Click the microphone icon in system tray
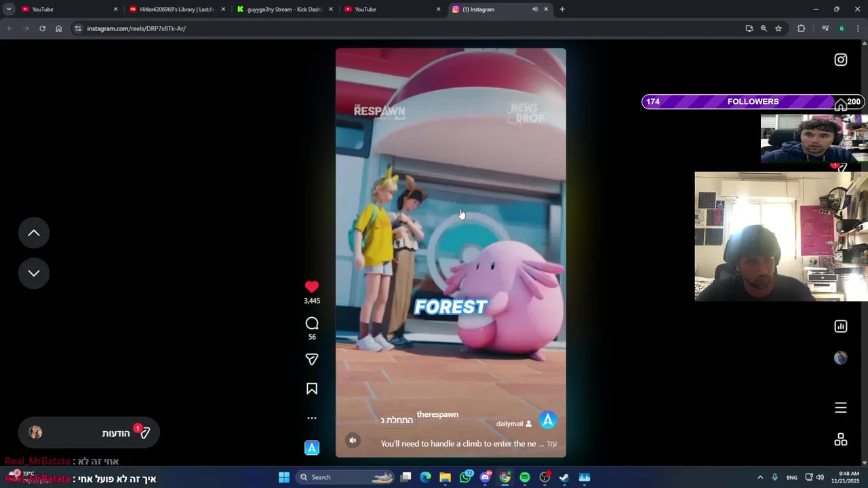This screenshot has width=868, height=488. pyautogui.click(x=774, y=477)
